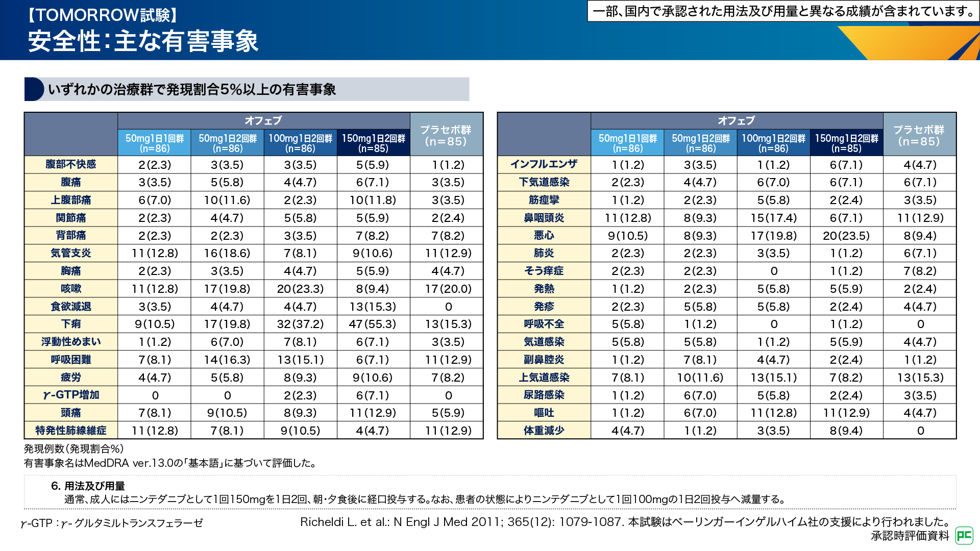Click the 安全性:主な有害事象 title
The height and width of the screenshot is (551, 980).
pyautogui.click(x=143, y=41)
